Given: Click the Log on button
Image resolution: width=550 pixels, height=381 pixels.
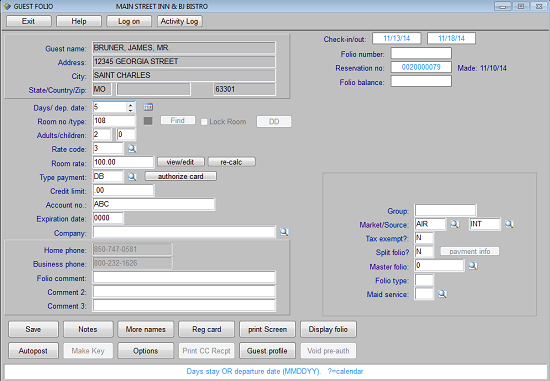Looking at the screenshot, I should pyautogui.click(x=129, y=21).
